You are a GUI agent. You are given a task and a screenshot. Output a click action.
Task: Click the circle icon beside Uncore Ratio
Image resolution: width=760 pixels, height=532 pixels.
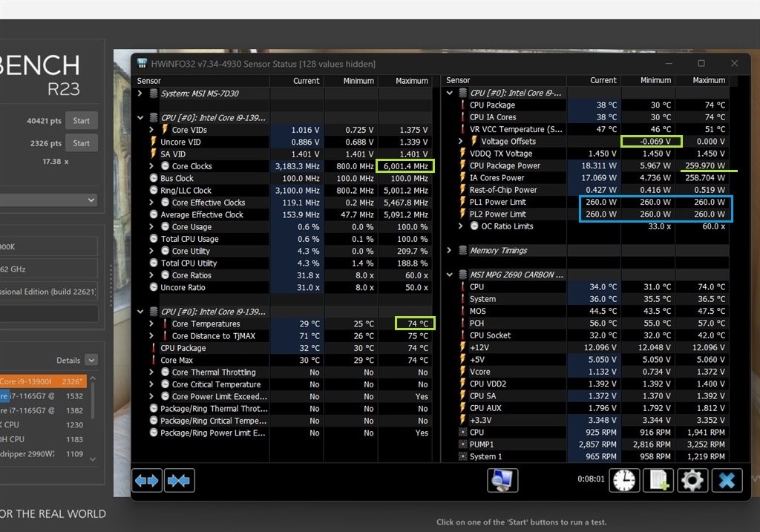pyautogui.click(x=154, y=287)
